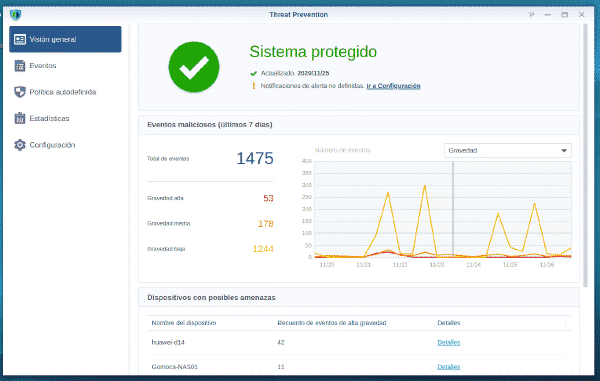600x381 pixels.
Task: Click the gray vertical marker in chart
Action: (x=453, y=209)
